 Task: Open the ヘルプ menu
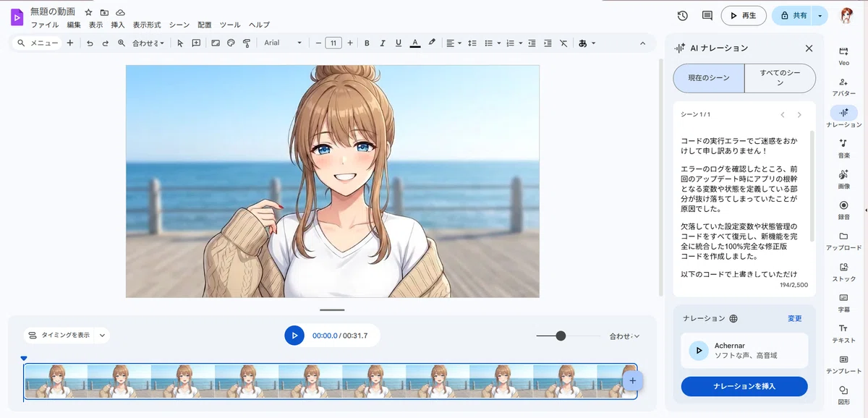click(259, 25)
